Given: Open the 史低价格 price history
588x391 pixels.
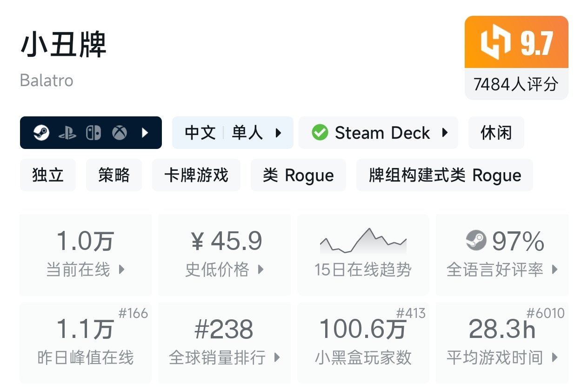Looking at the screenshot, I should 225,254.
